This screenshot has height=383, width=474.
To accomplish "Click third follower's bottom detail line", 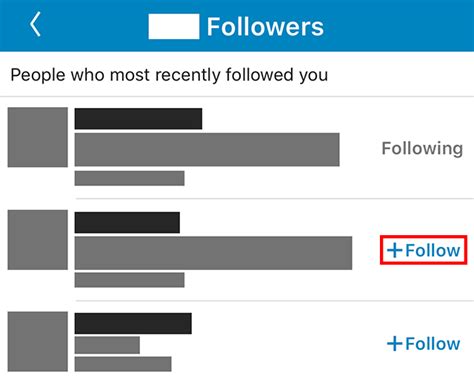I will [123, 364].
